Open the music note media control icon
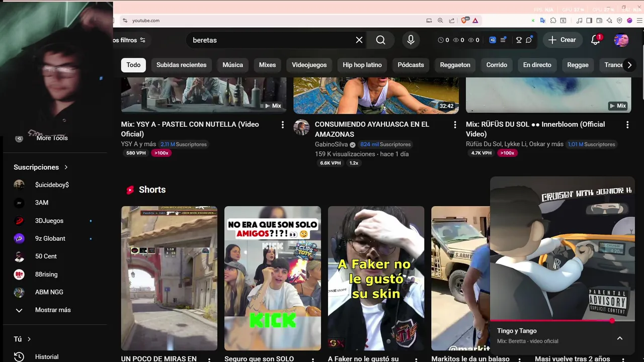This screenshot has height=362, width=644. click(x=580, y=21)
